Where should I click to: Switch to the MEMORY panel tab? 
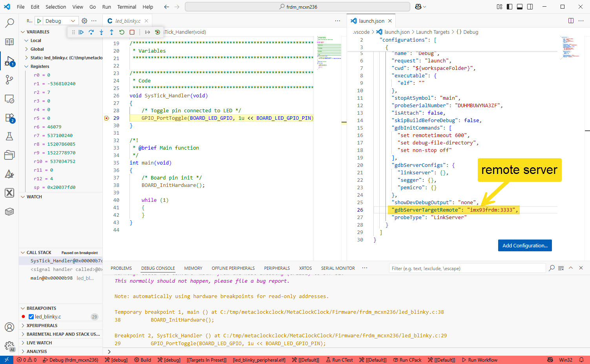click(193, 268)
